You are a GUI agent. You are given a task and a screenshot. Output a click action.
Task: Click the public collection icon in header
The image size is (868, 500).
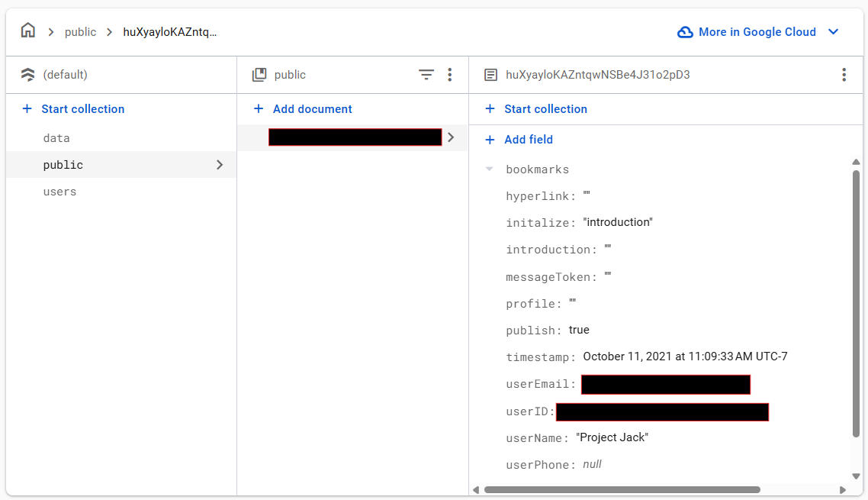tap(259, 74)
